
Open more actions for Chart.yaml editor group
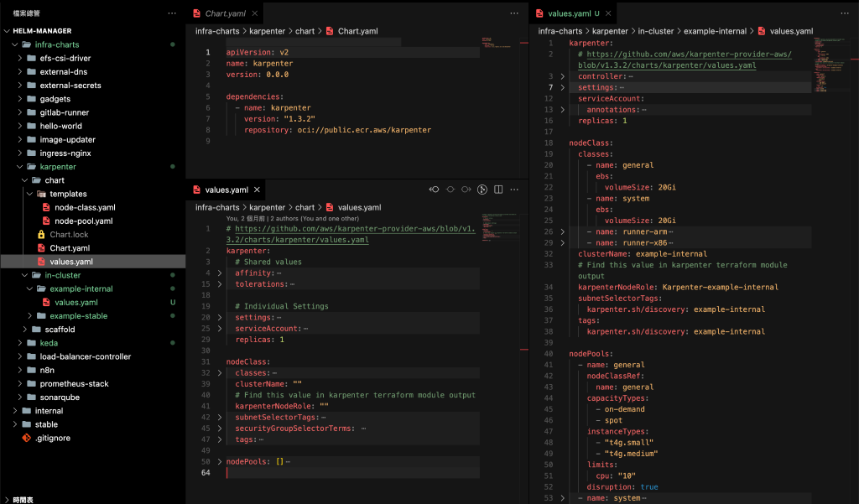514,13
